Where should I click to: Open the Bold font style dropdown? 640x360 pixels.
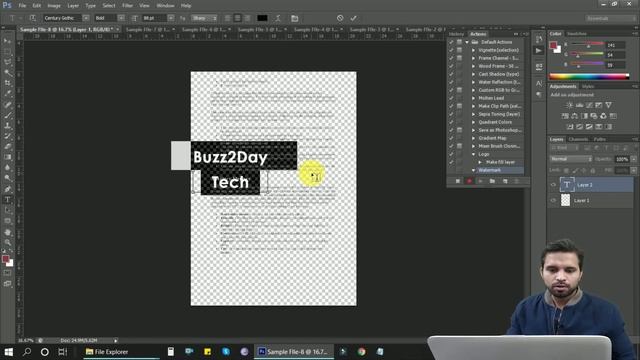121,18
